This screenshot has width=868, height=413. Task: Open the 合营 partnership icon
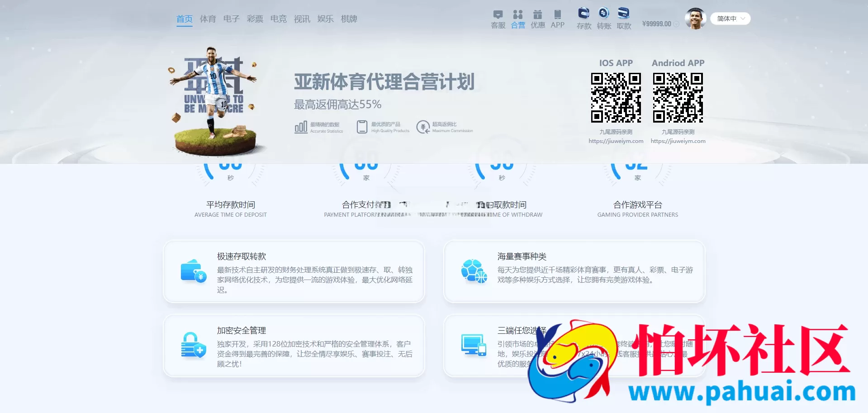coord(518,19)
